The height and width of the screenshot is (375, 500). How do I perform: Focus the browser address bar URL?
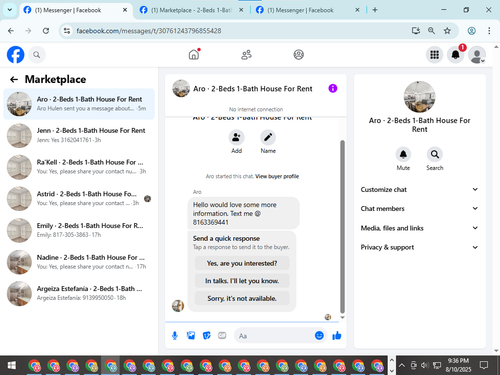[x=149, y=31]
